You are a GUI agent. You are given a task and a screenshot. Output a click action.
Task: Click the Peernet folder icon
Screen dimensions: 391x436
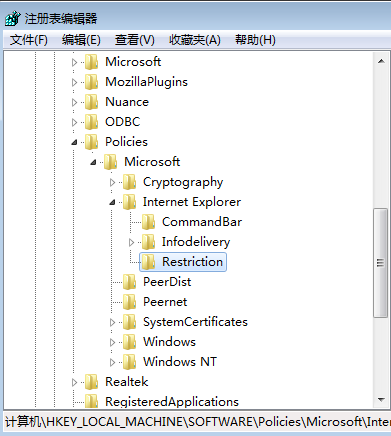[x=129, y=302]
